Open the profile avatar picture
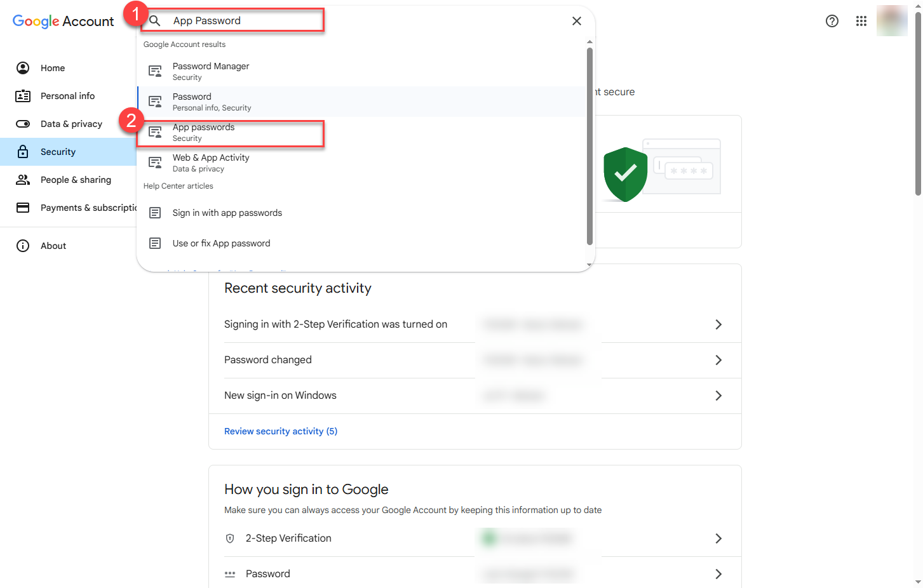The height and width of the screenshot is (588, 923). pyautogui.click(x=892, y=21)
